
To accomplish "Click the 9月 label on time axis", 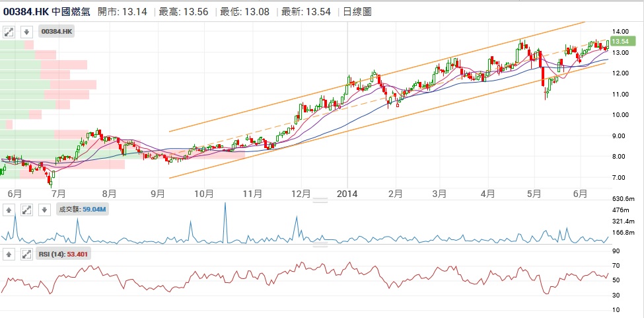I will [x=157, y=194].
